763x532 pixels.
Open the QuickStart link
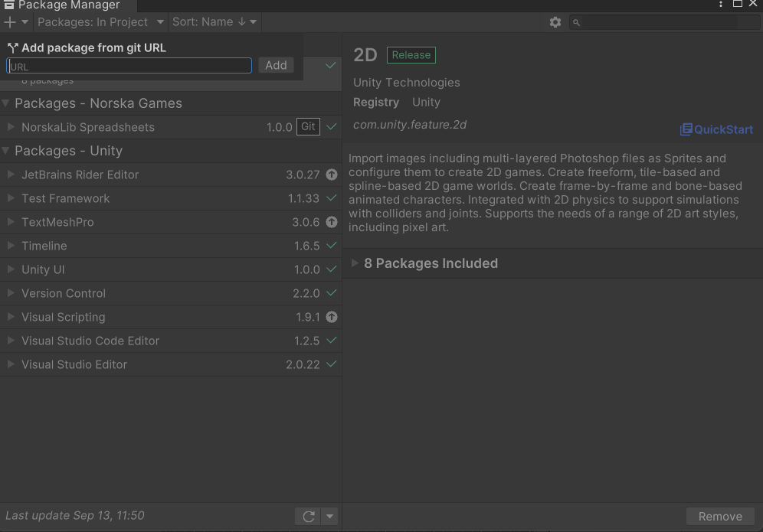[716, 129]
